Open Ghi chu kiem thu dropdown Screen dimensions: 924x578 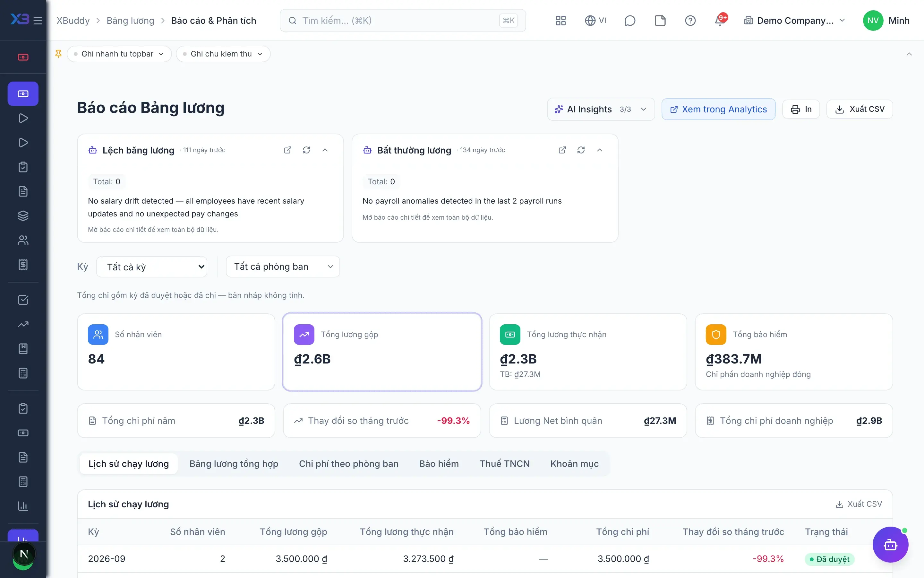point(223,54)
